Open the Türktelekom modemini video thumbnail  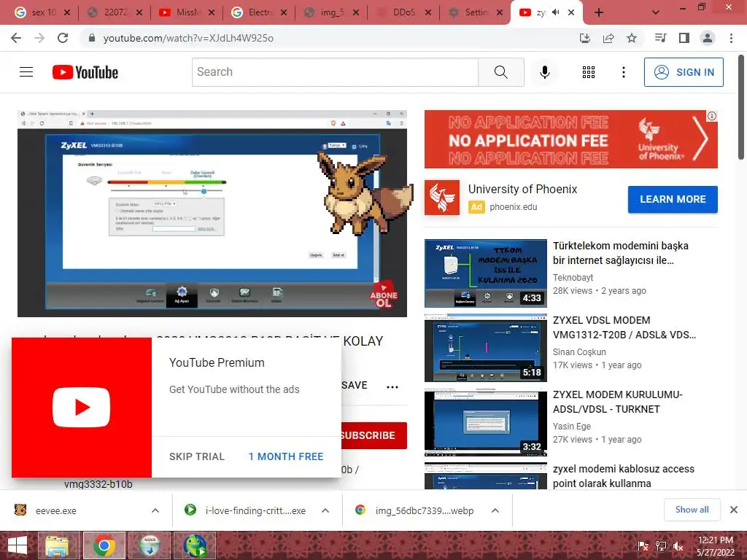(x=485, y=273)
